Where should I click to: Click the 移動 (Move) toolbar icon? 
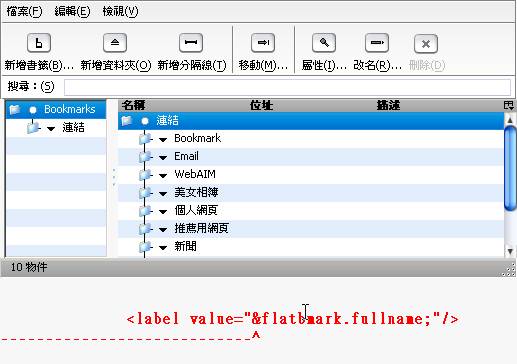263,43
